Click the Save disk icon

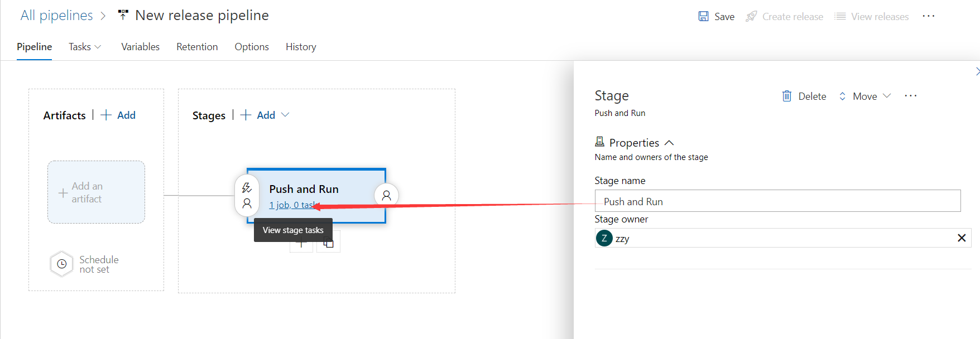pyautogui.click(x=704, y=17)
